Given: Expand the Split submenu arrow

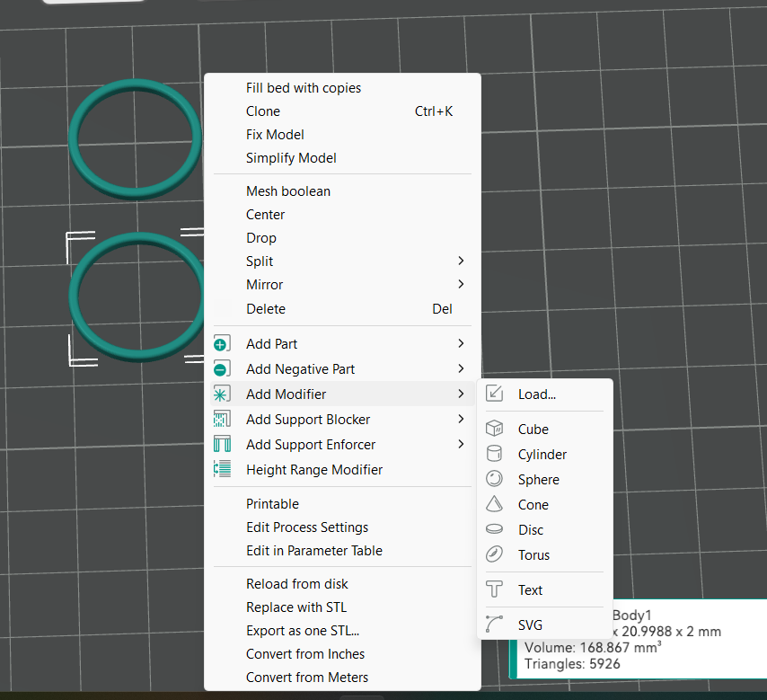Looking at the screenshot, I should click(x=461, y=261).
